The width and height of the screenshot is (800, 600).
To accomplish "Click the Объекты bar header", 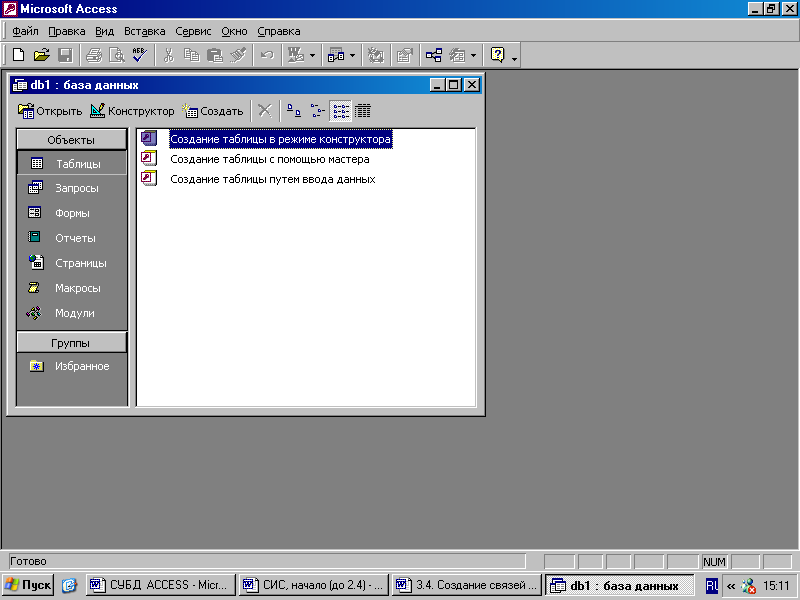I will 71,140.
